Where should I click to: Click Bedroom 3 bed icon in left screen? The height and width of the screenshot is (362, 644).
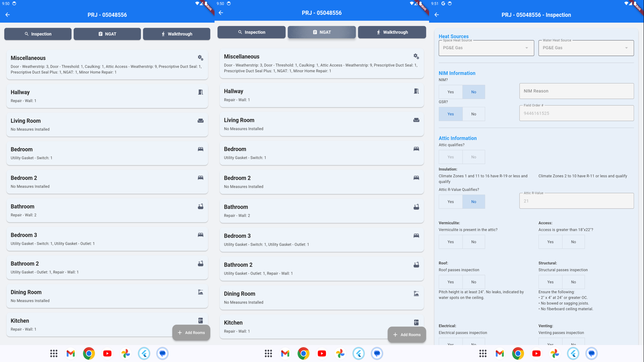tap(201, 235)
